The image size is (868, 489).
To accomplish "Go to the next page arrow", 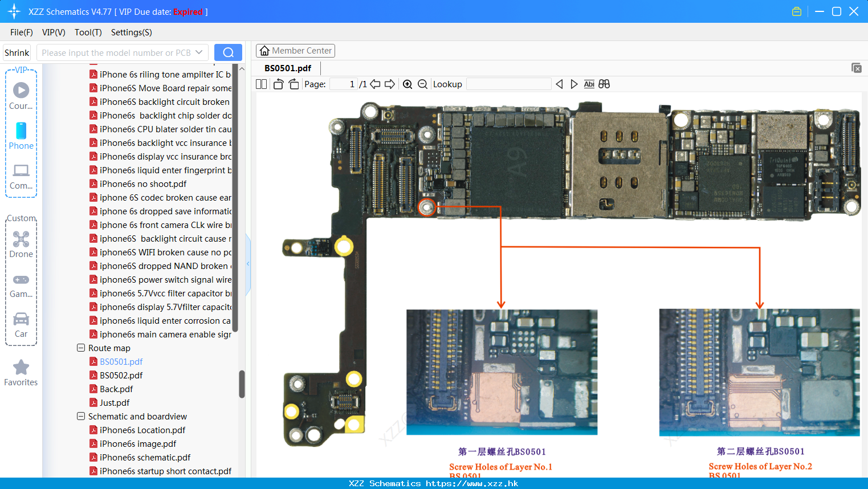I will (390, 84).
